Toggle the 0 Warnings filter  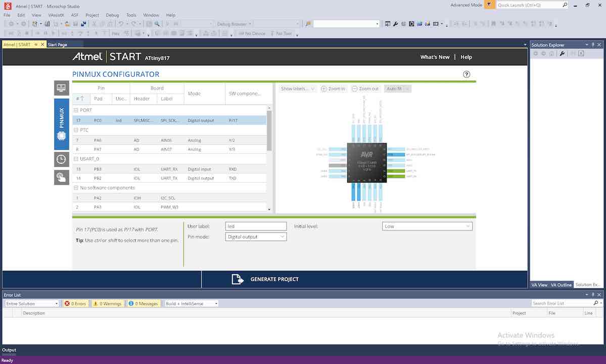pyautogui.click(x=107, y=303)
